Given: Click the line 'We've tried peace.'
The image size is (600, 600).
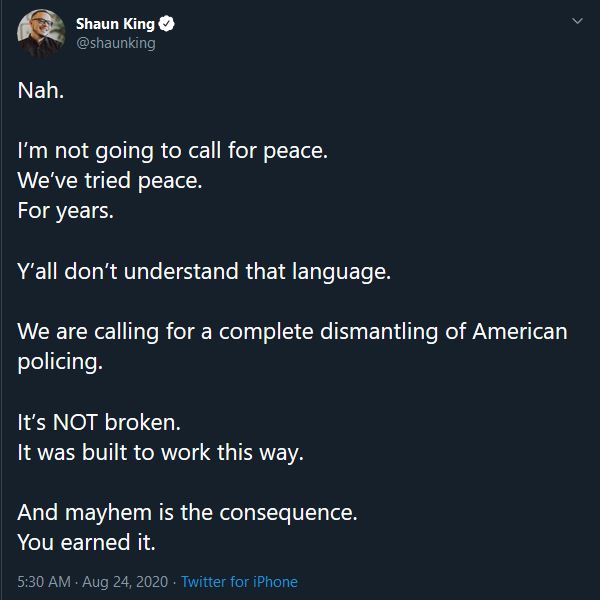Looking at the screenshot, I should click(110, 181).
